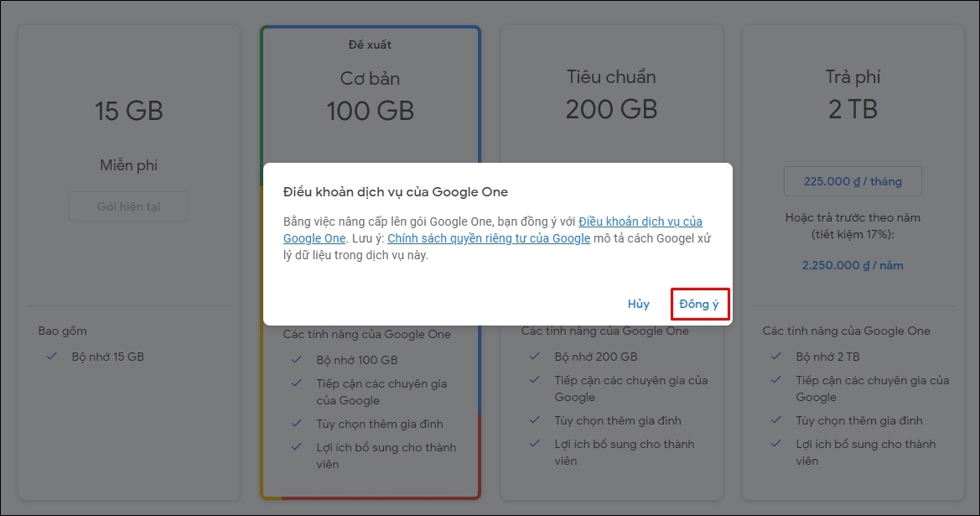Click the Đồng ý button in dialog
The height and width of the screenshot is (516, 980).
(699, 304)
